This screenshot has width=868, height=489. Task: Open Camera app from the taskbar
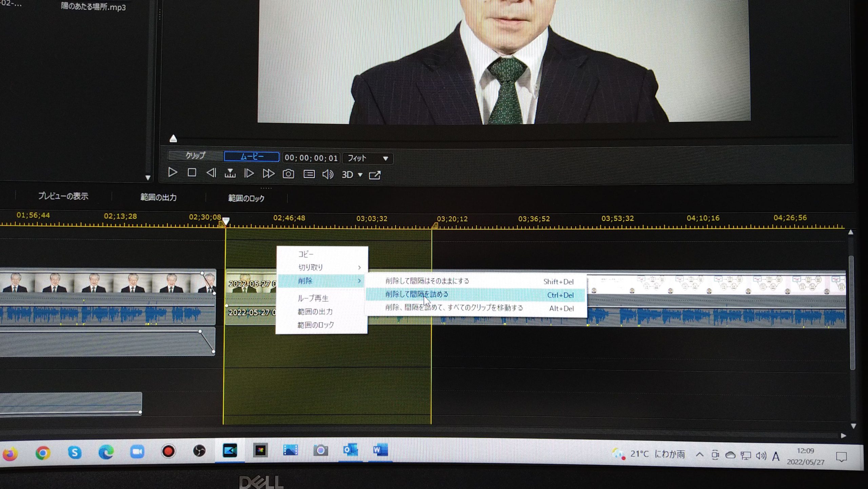(321, 450)
